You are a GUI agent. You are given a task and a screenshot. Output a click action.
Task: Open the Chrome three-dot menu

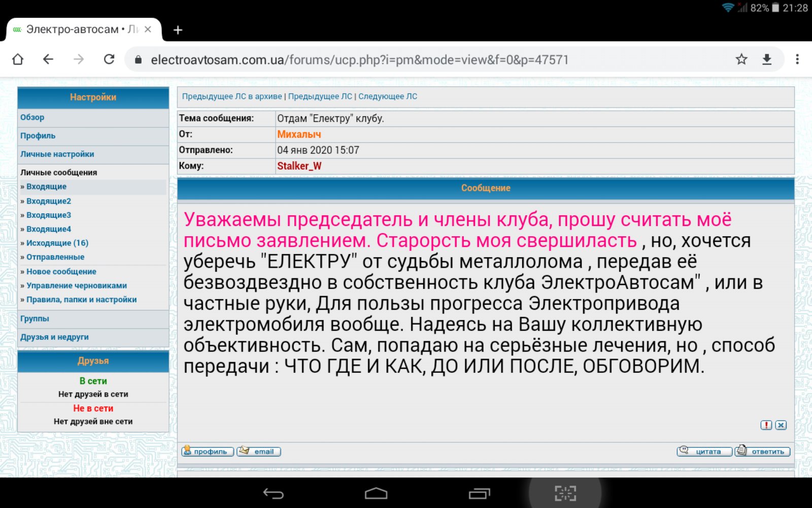pos(797,59)
